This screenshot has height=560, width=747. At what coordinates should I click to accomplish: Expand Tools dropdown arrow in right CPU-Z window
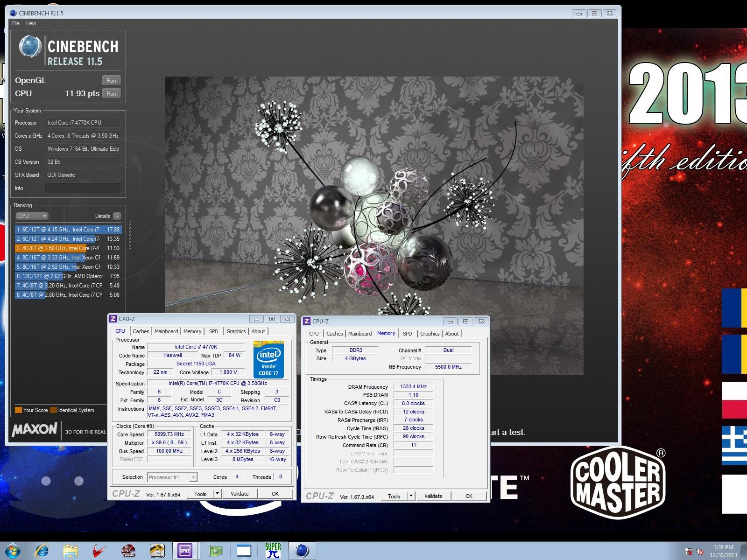pos(411,496)
